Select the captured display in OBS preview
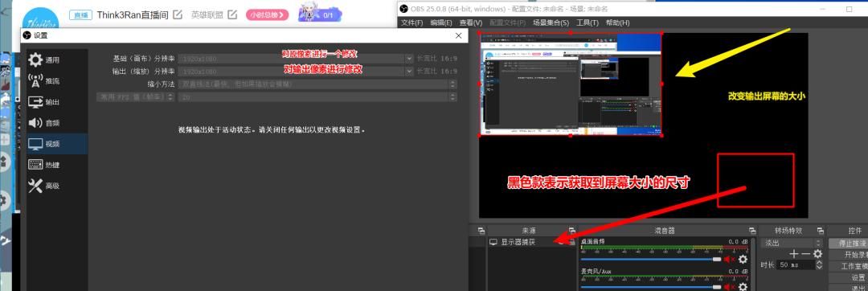 tap(571, 84)
